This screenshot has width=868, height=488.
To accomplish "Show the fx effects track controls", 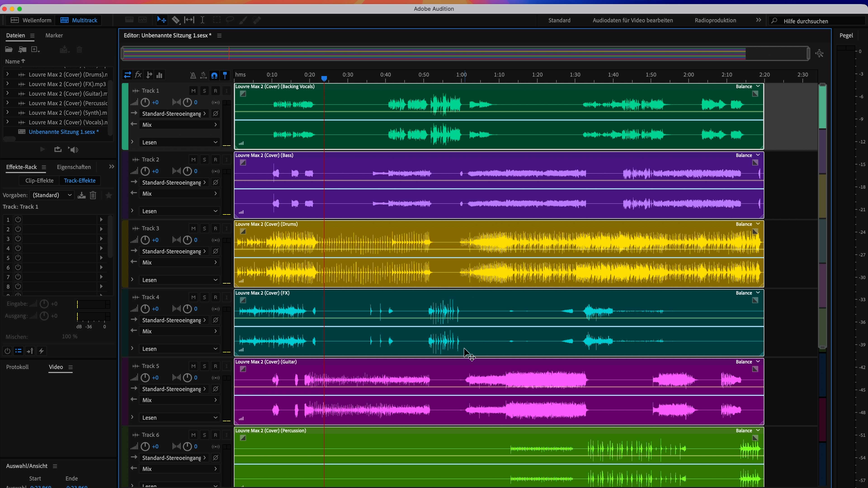I will click(x=138, y=75).
